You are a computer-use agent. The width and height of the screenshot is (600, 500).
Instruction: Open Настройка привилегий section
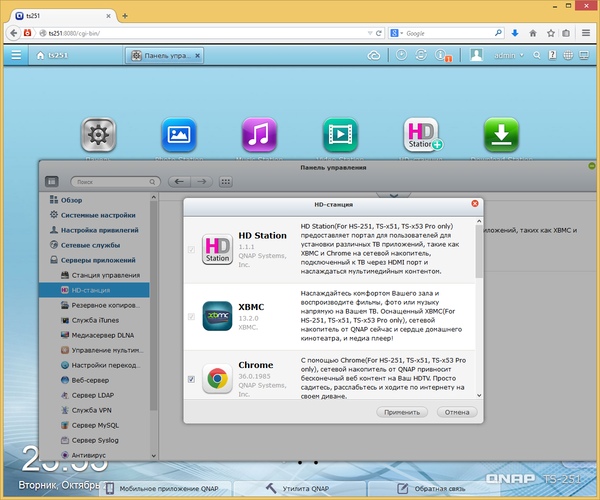pos(94,230)
